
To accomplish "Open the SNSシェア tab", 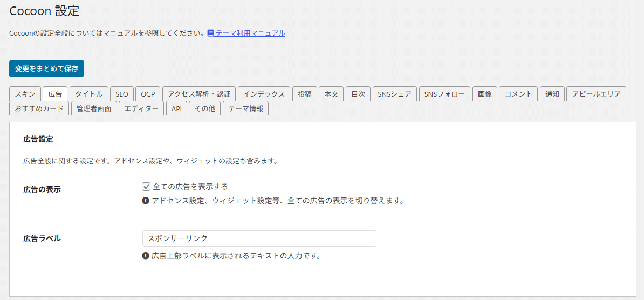I will click(x=395, y=94).
